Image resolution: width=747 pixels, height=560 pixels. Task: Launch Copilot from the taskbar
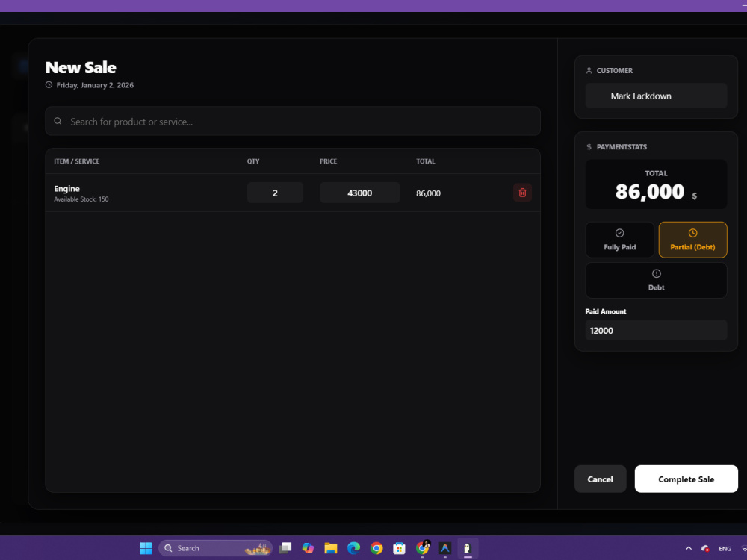(x=308, y=548)
